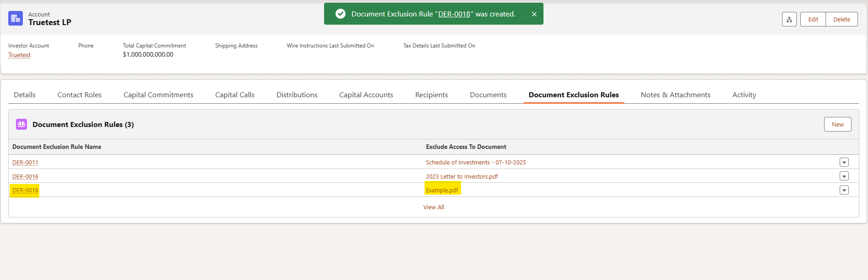Open Schedule of Investments - 07-10-2025 document
The width and height of the screenshot is (868, 280).
point(476,162)
